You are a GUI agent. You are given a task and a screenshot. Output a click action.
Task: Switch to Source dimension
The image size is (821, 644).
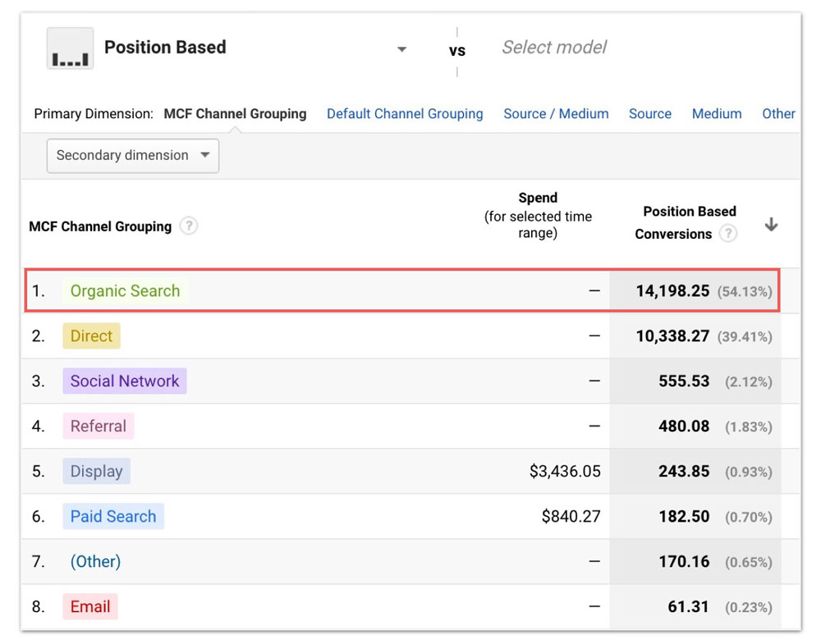[x=649, y=113]
